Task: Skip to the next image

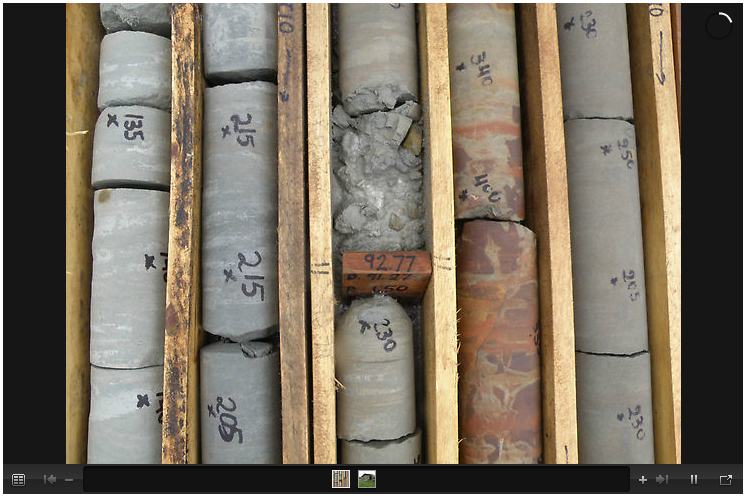Action: (x=662, y=479)
